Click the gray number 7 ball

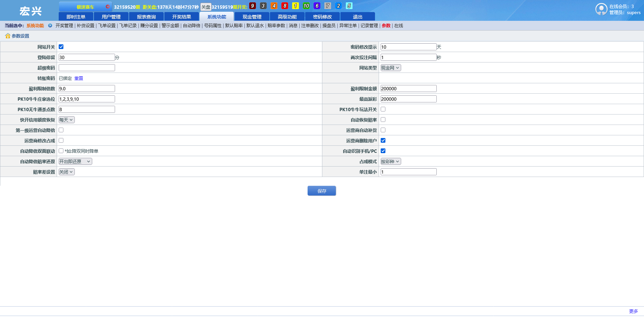tap(328, 6)
